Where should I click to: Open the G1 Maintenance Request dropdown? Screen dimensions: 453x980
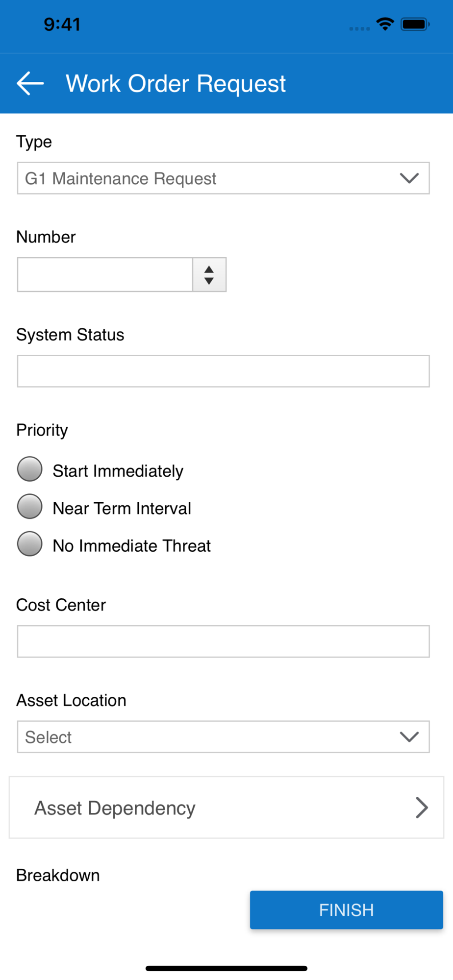pos(224,178)
